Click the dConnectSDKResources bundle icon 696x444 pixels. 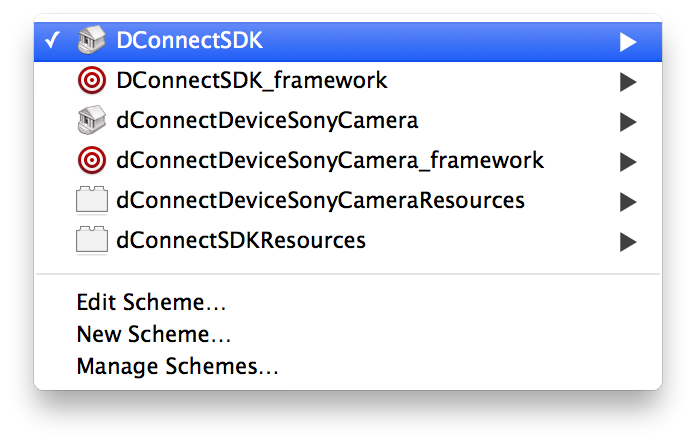coord(92,241)
